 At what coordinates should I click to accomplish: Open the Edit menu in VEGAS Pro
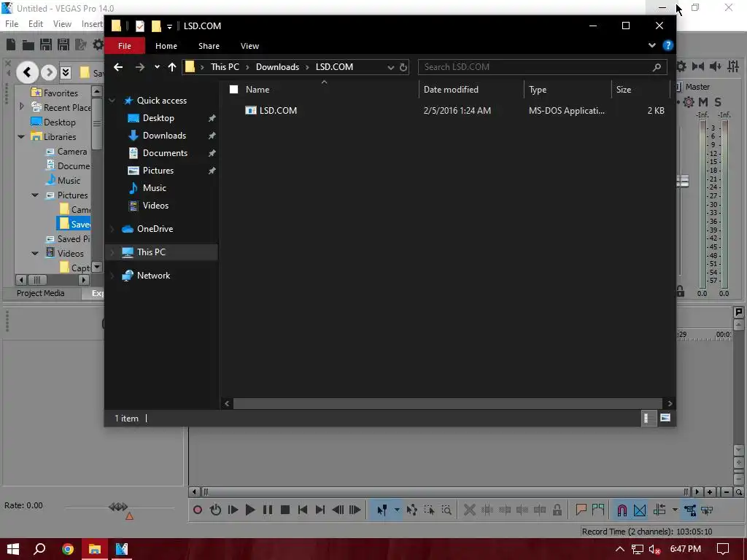pyautogui.click(x=36, y=24)
